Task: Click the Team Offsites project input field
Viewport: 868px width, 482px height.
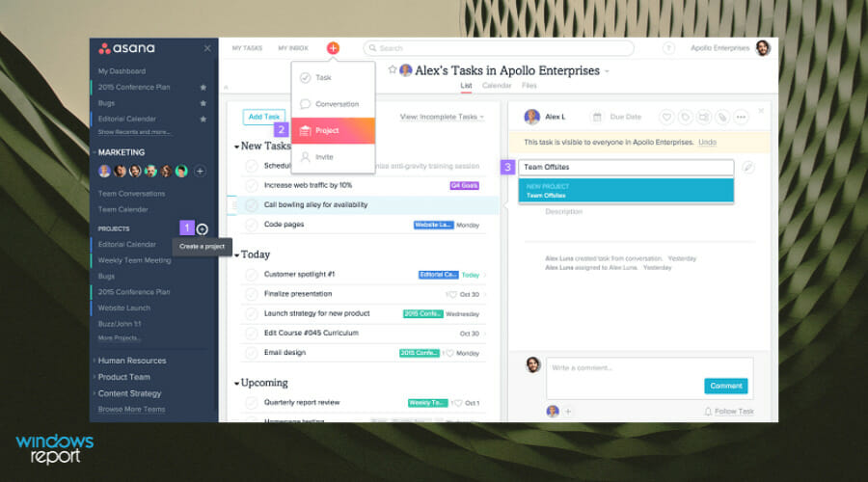Action: pos(626,167)
